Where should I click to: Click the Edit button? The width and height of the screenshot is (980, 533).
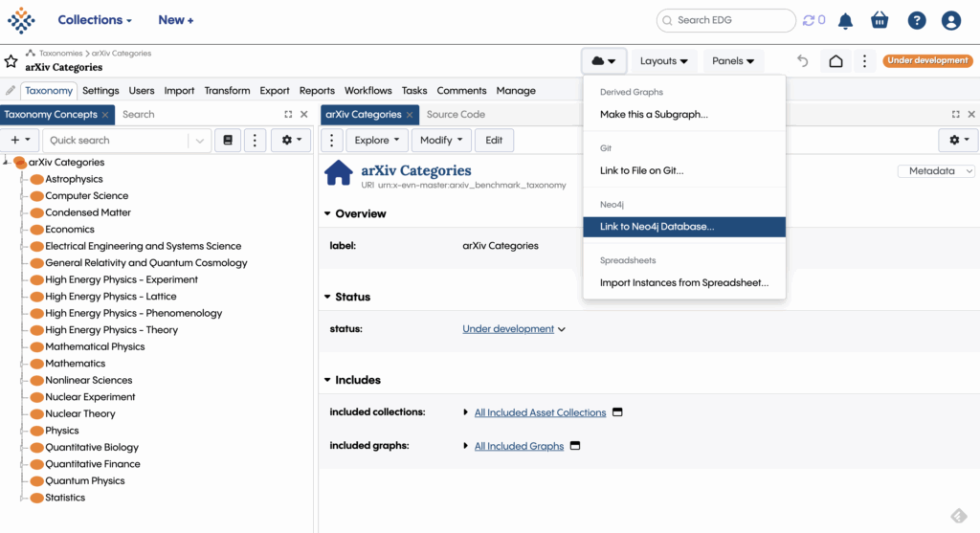pyautogui.click(x=494, y=140)
